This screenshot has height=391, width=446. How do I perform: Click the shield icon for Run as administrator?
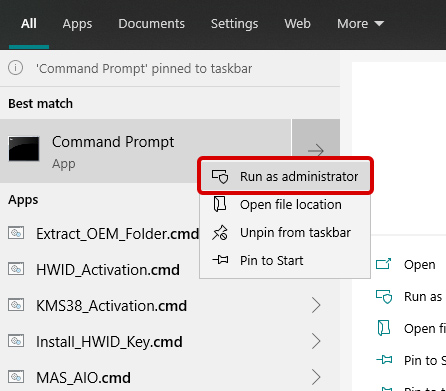pyautogui.click(x=220, y=177)
